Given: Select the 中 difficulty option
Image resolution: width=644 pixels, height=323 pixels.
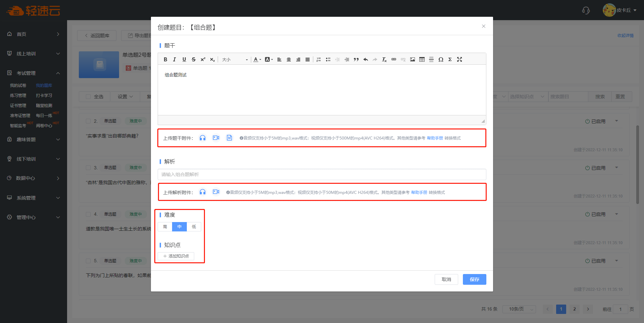Looking at the screenshot, I should 179,227.
